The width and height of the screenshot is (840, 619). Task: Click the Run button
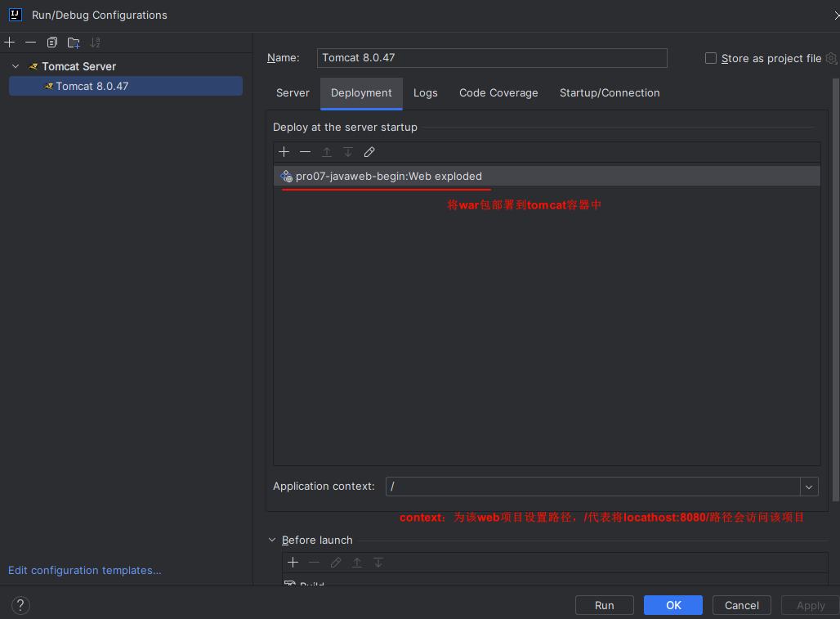coord(605,605)
